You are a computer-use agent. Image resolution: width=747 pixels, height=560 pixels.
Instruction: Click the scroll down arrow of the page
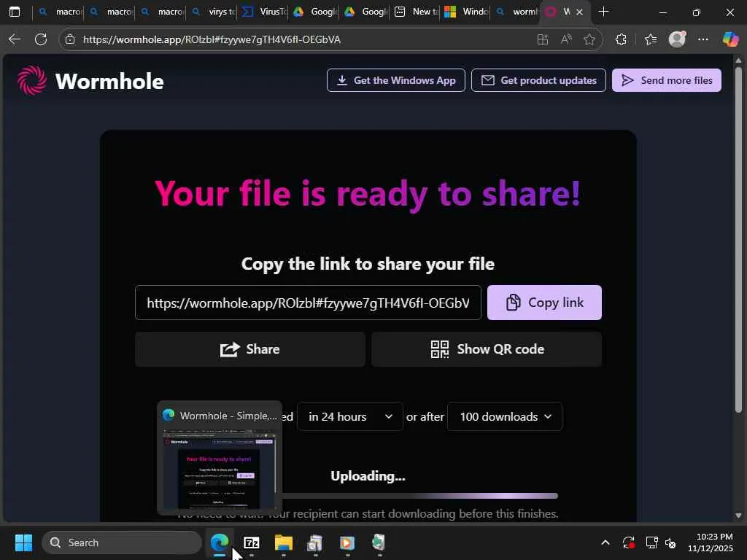pyautogui.click(x=738, y=516)
